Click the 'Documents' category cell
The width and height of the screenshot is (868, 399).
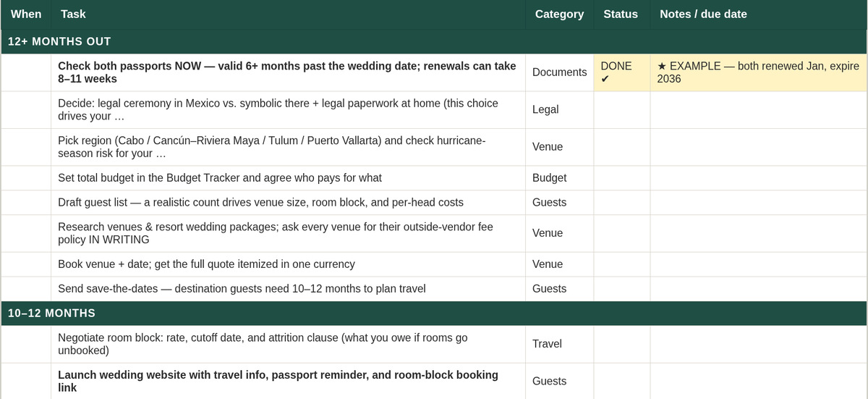tap(560, 72)
